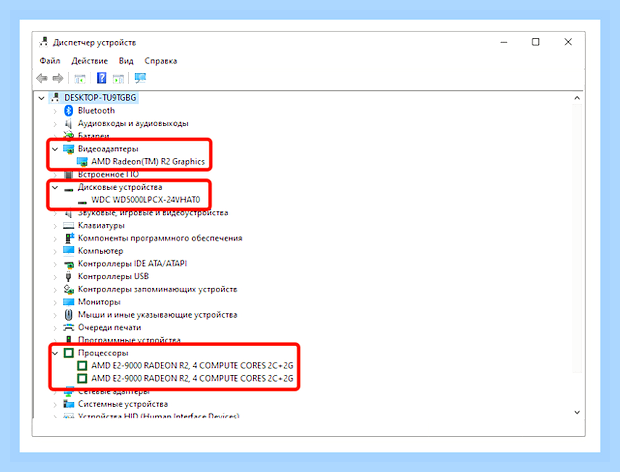Screen dimensions: 620x472
Task: Click the keyboard icon beside Клавиатуры
Action: (x=68, y=226)
